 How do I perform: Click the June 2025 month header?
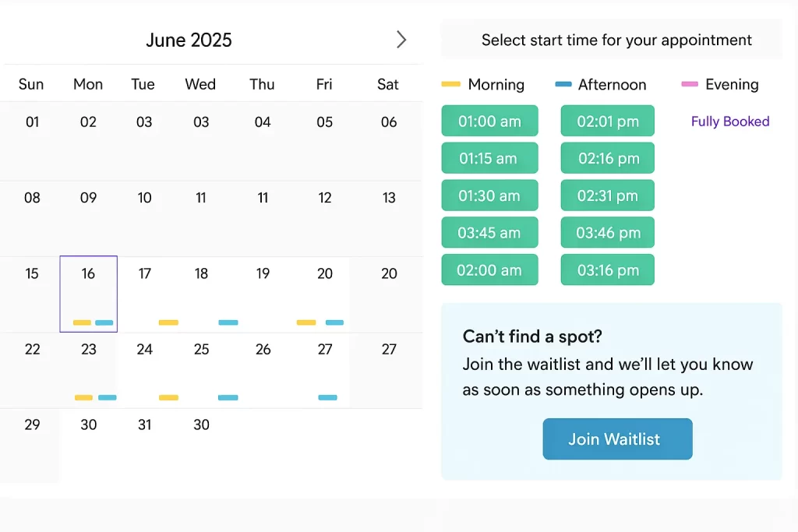click(189, 41)
